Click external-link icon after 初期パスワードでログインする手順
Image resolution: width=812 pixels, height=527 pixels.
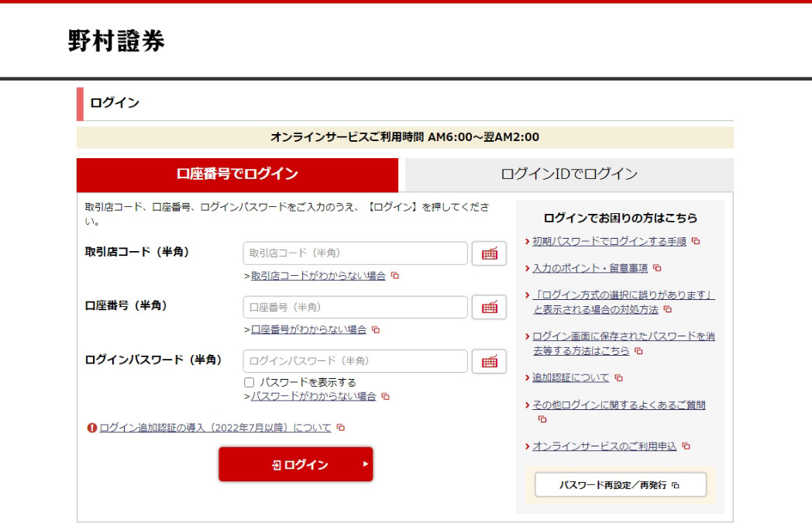(x=696, y=241)
